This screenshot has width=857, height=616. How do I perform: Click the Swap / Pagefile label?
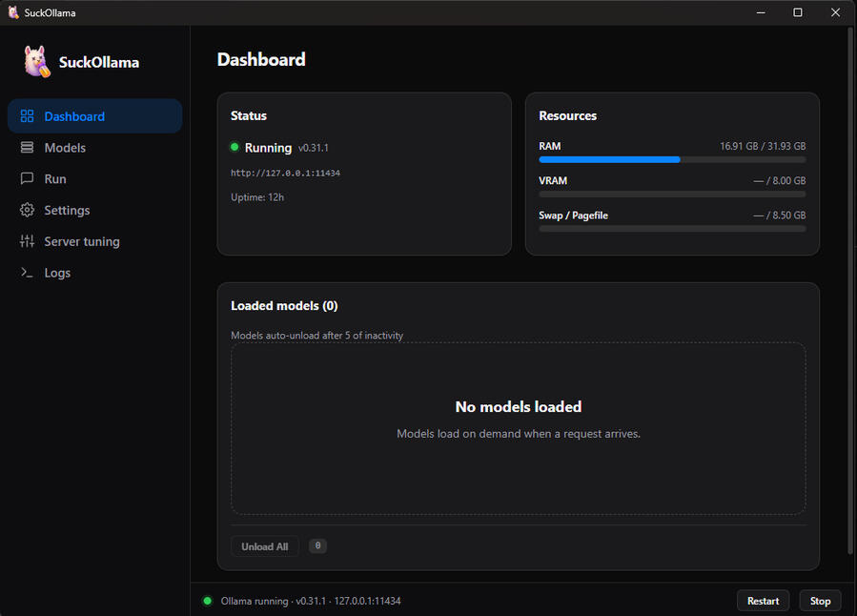click(x=573, y=216)
